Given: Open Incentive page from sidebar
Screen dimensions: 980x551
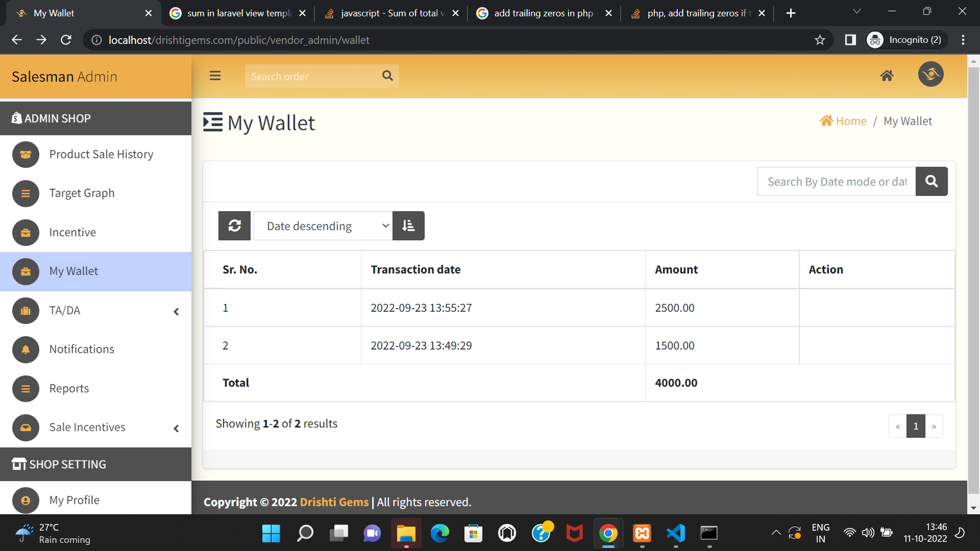Looking at the screenshot, I should [72, 232].
